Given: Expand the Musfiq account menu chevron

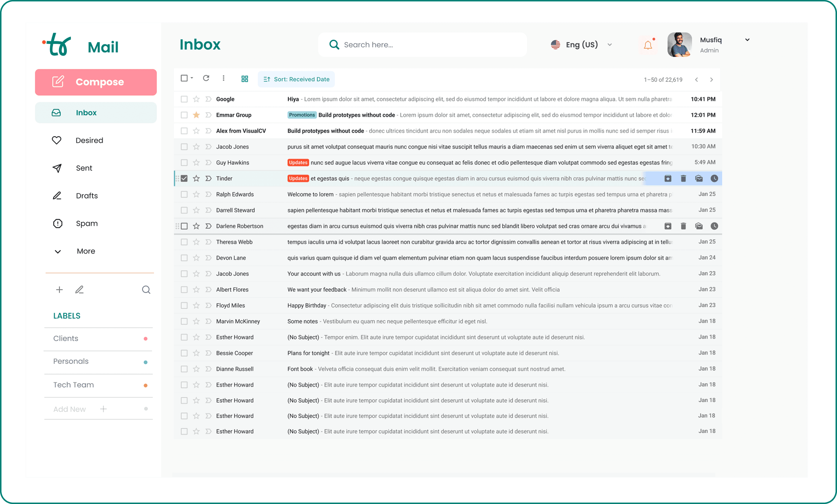Looking at the screenshot, I should click(747, 40).
